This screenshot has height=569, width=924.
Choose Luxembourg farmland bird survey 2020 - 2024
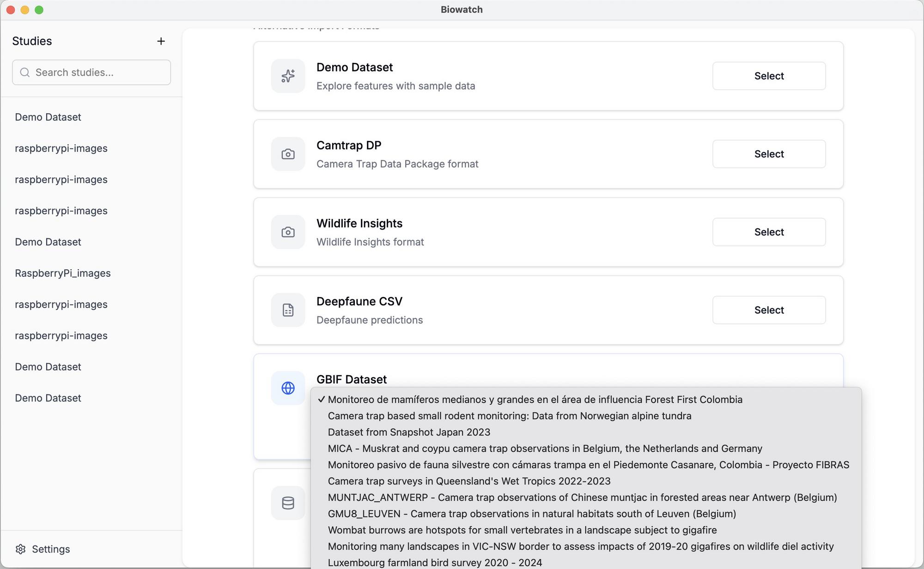pyautogui.click(x=586, y=563)
